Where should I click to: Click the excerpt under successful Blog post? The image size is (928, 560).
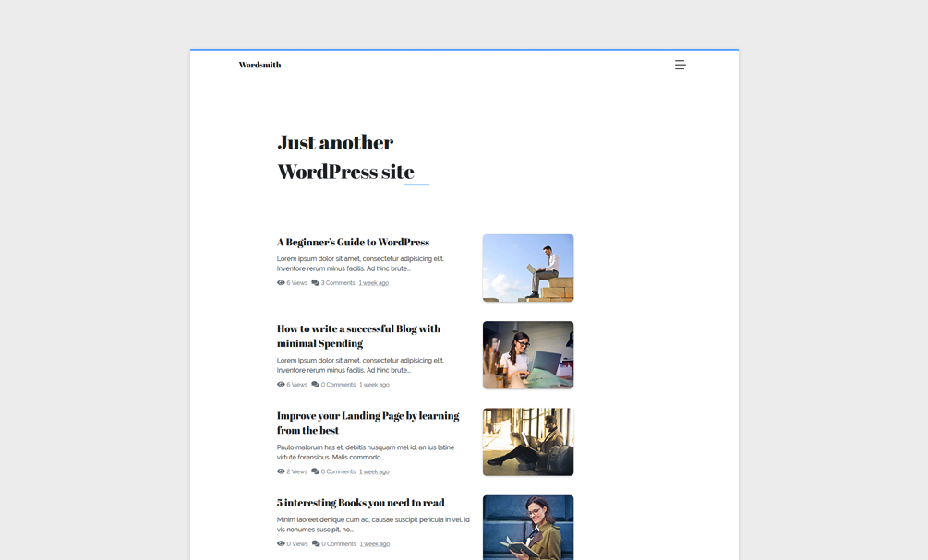click(x=360, y=365)
